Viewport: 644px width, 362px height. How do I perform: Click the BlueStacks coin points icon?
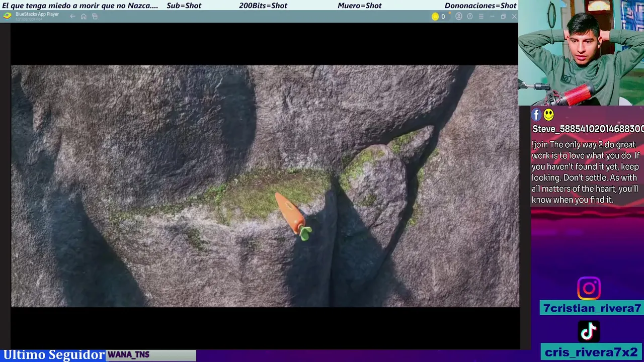pyautogui.click(x=435, y=17)
